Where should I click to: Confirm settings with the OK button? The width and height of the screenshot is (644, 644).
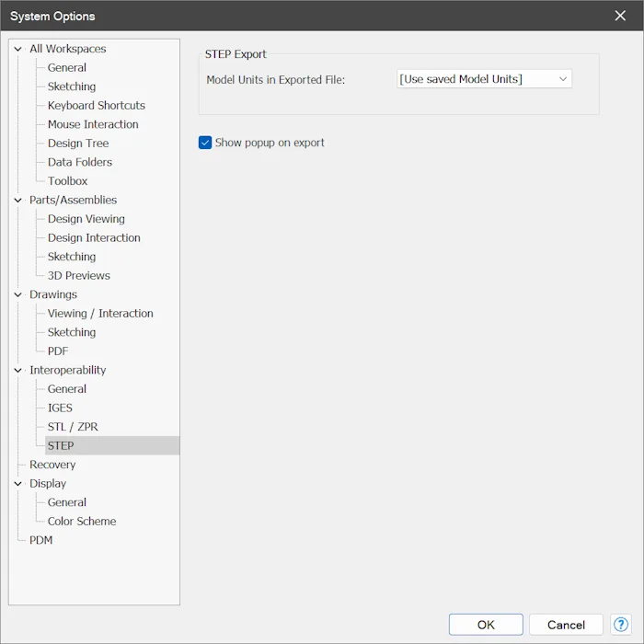tap(486, 625)
